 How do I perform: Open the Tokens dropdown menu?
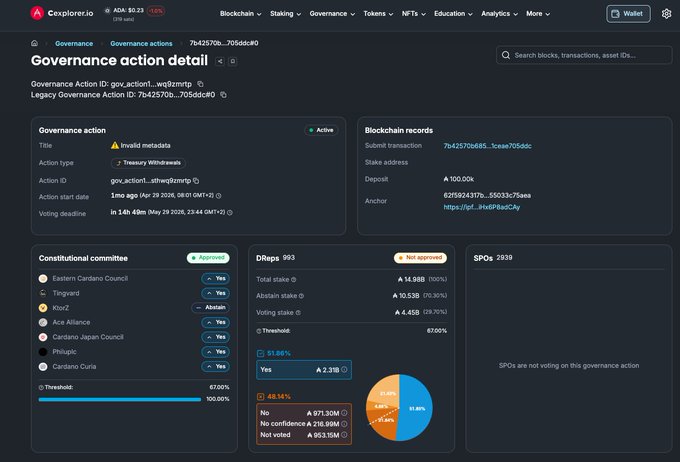[x=378, y=14]
